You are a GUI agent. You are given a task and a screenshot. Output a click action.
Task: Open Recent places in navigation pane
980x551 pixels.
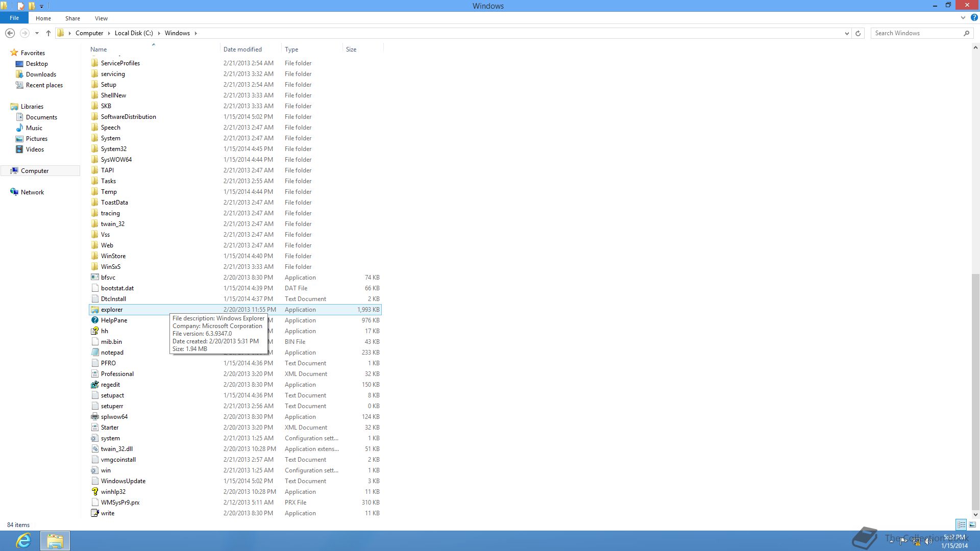(x=44, y=85)
